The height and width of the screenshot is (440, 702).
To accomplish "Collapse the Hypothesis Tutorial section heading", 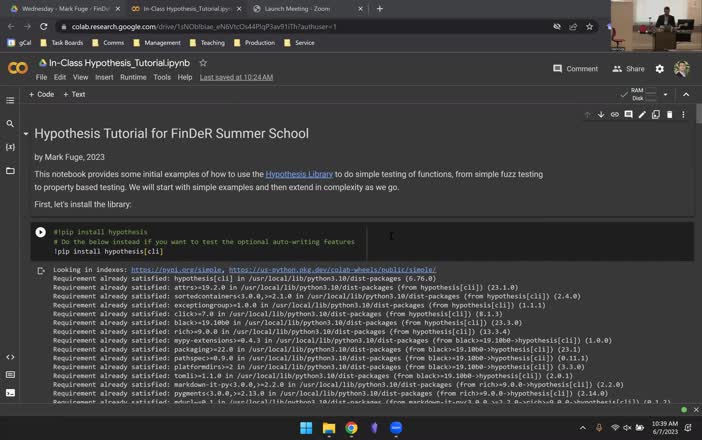I will (26, 133).
